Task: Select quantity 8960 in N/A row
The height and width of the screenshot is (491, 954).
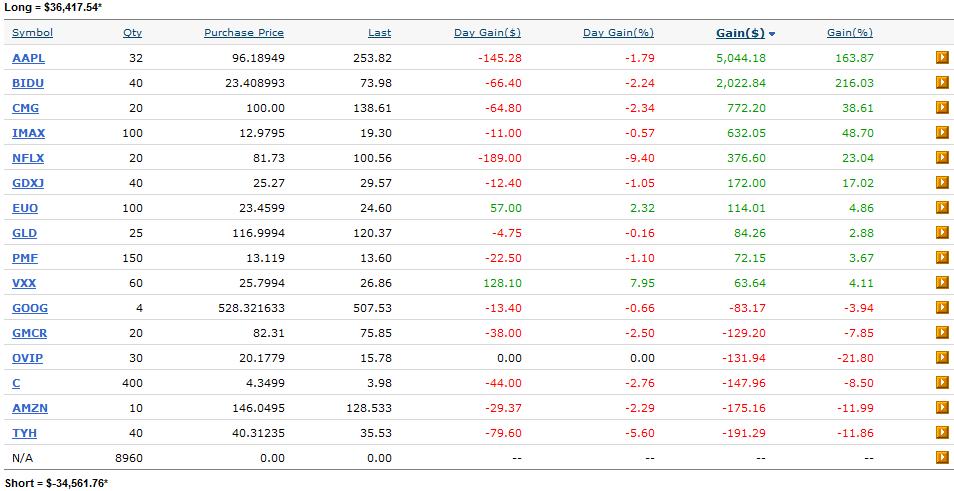Action: 128,458
